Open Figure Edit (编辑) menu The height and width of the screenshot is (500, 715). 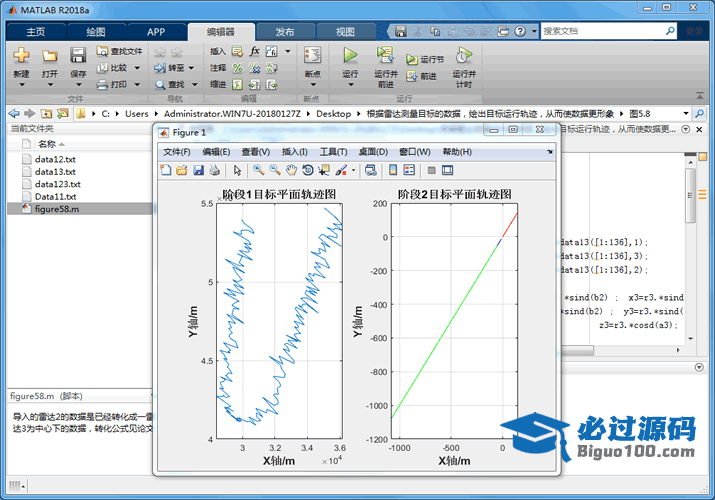[x=216, y=152]
